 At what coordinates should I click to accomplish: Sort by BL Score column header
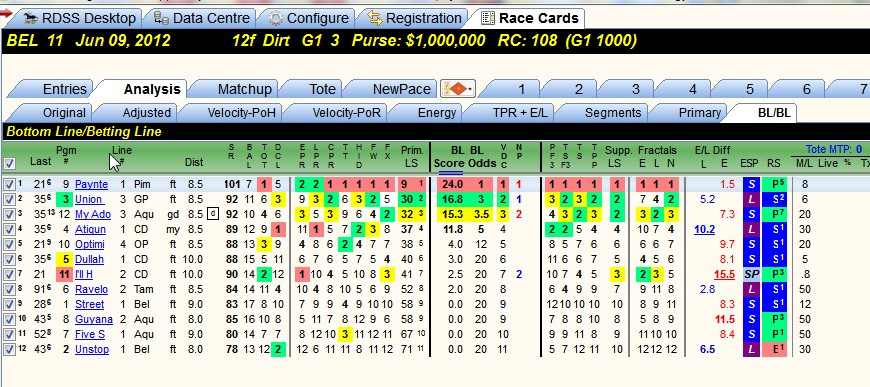pyautogui.click(x=449, y=157)
